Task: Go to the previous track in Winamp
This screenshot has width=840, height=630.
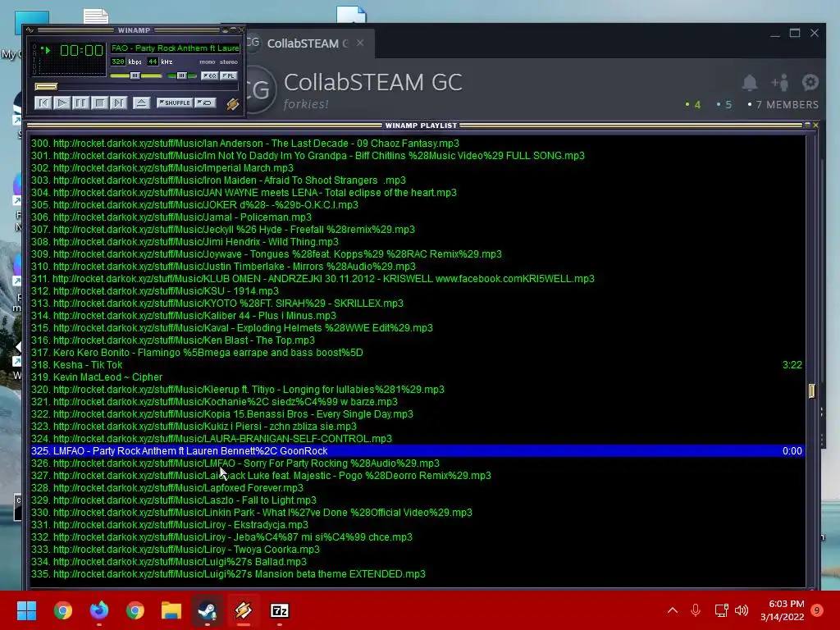Action: pyautogui.click(x=43, y=103)
